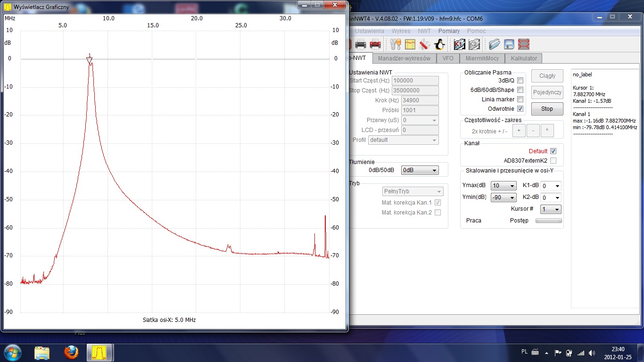Click the PDF export icon
This screenshot has height=362, width=644.
coord(375,45)
